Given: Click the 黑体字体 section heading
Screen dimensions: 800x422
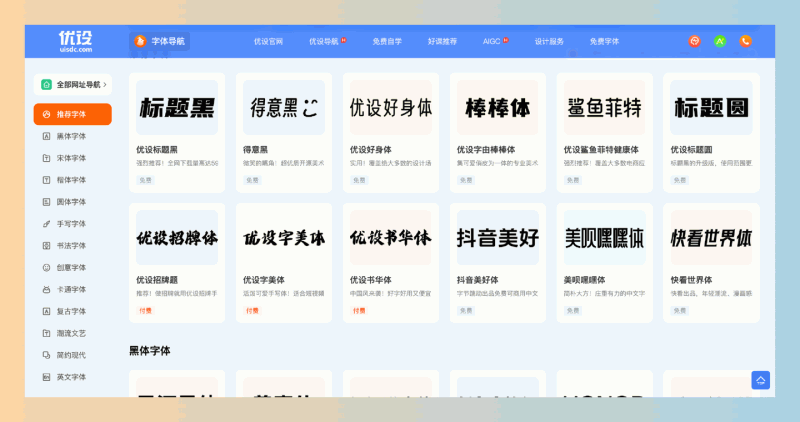Looking at the screenshot, I should [149, 351].
